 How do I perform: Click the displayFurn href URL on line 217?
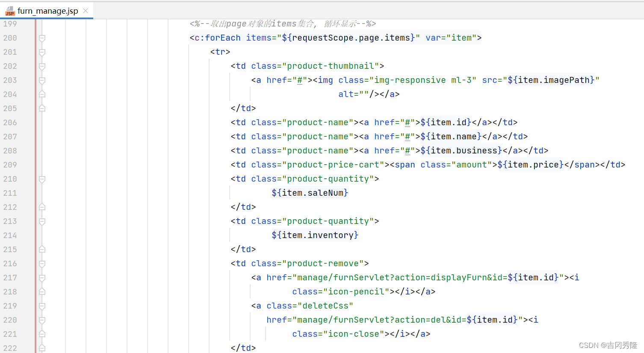(x=428, y=278)
